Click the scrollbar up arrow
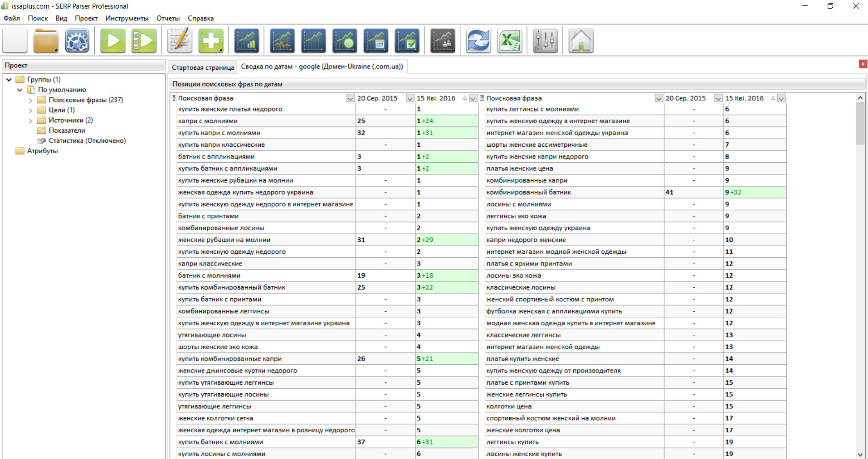Screen dimensions: 868x459 (860, 97)
